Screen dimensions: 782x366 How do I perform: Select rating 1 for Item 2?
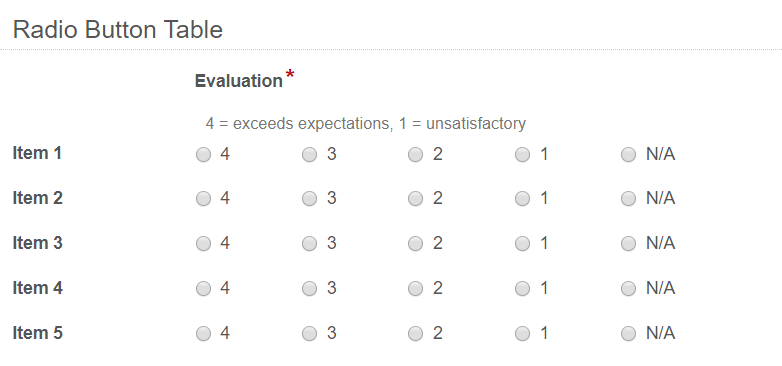tap(522, 199)
